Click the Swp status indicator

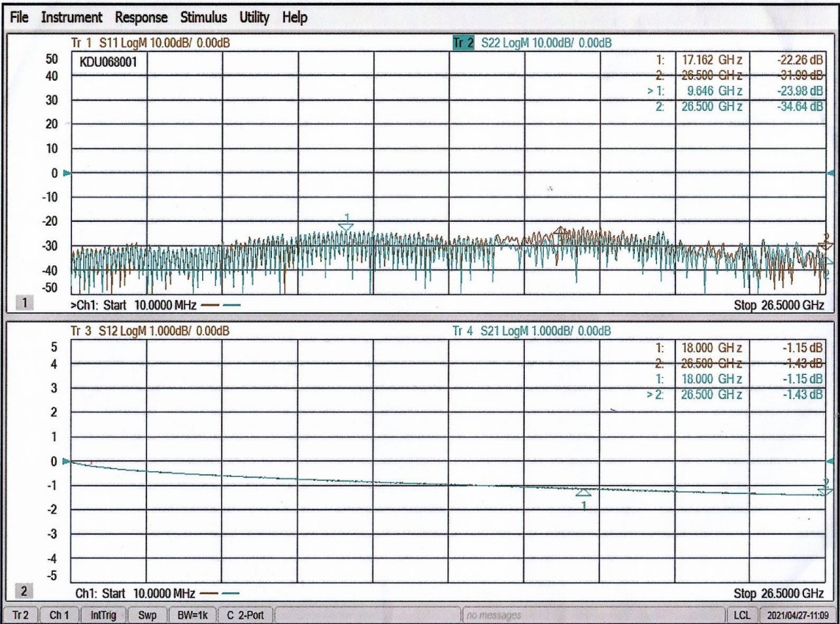tap(148, 612)
